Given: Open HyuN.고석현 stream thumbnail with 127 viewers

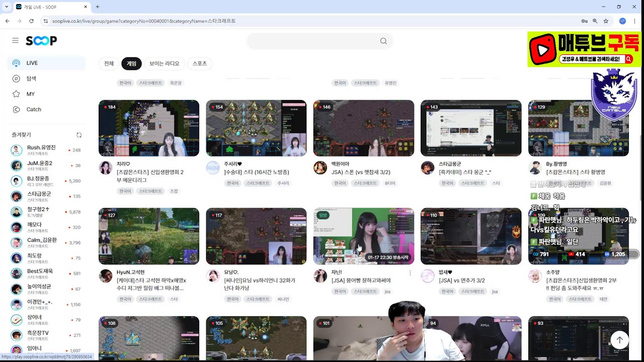Looking at the screenshot, I should [x=149, y=236].
